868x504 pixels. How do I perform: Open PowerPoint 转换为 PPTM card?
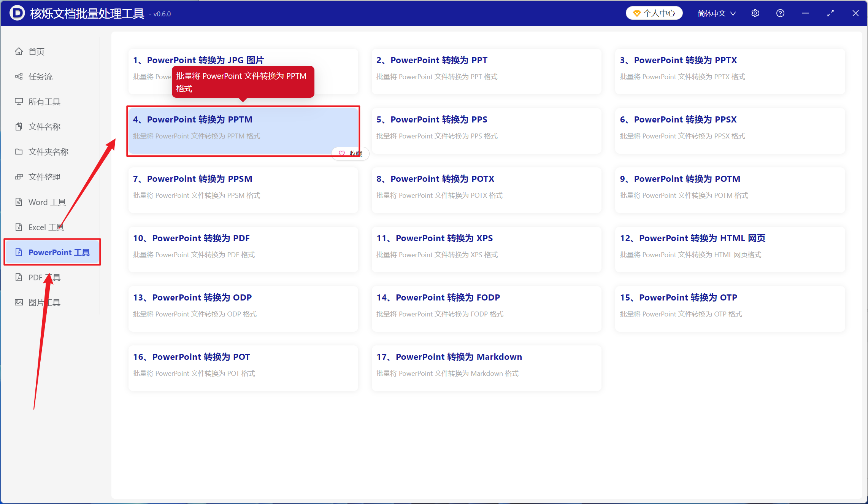tap(243, 130)
